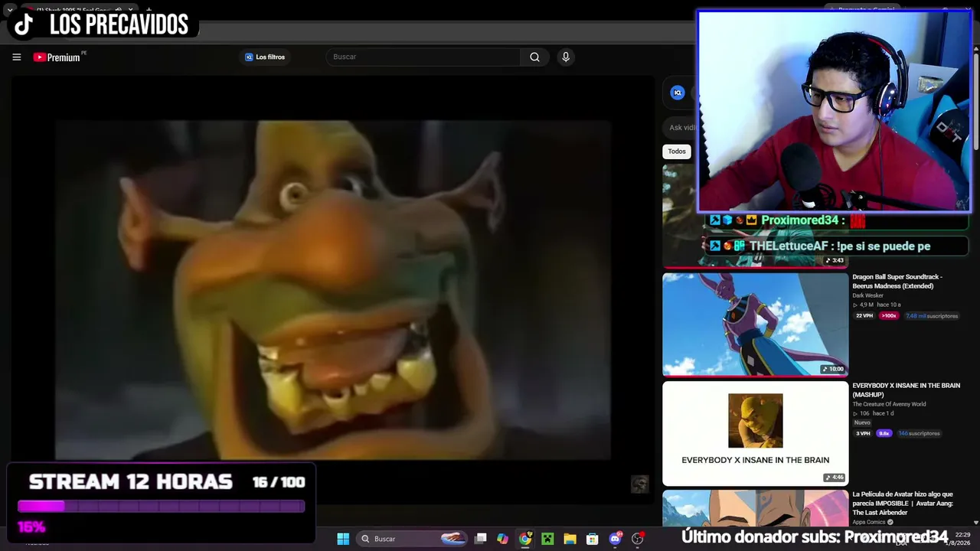Click the '106 hace 1 d' view info
This screenshot has height=551, width=980.
(877, 413)
